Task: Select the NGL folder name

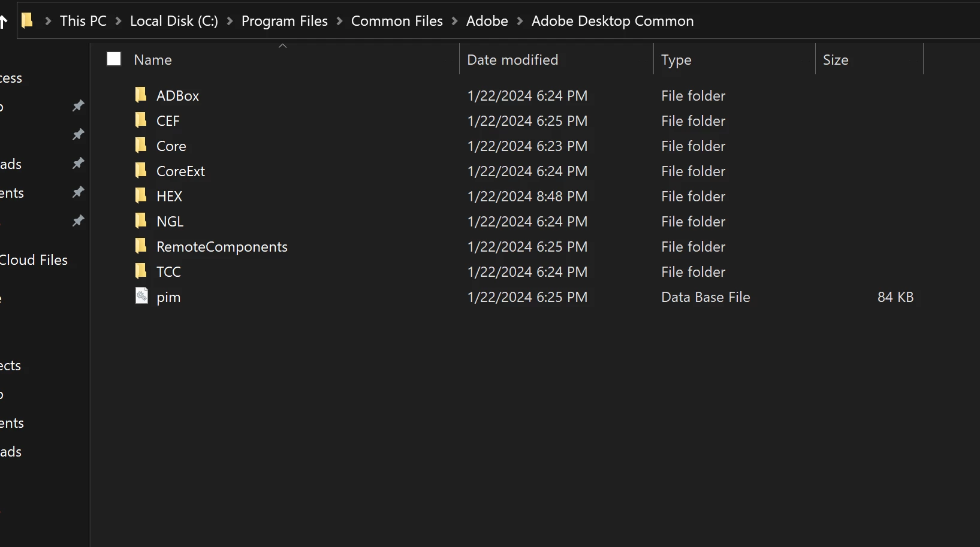Action: (x=170, y=222)
